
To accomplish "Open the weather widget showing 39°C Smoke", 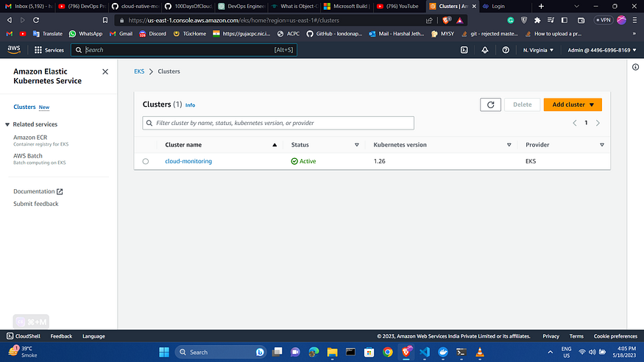I will (23, 352).
